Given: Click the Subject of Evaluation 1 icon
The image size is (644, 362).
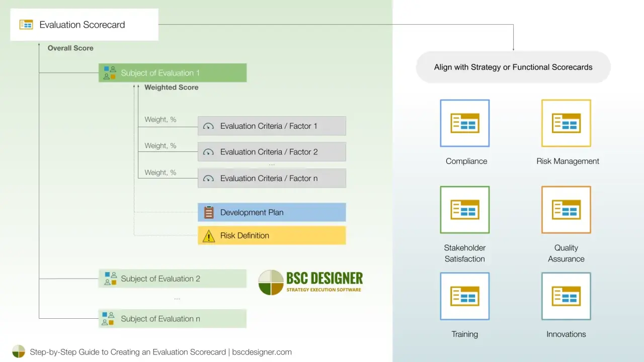Looking at the screenshot, I should (110, 73).
